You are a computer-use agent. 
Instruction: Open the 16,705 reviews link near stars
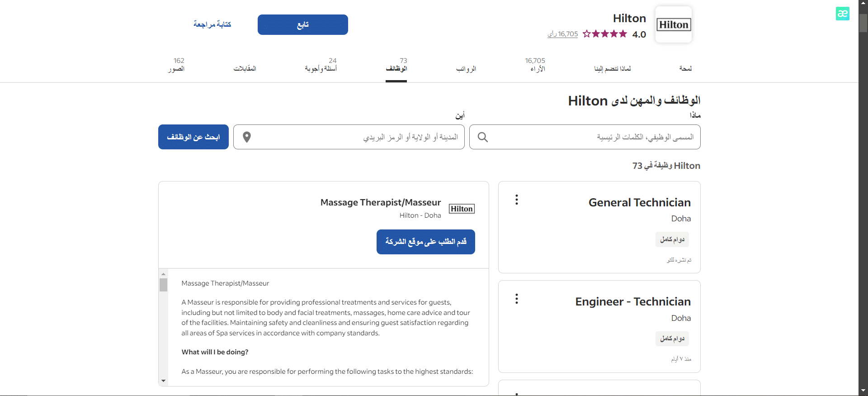[x=562, y=34]
